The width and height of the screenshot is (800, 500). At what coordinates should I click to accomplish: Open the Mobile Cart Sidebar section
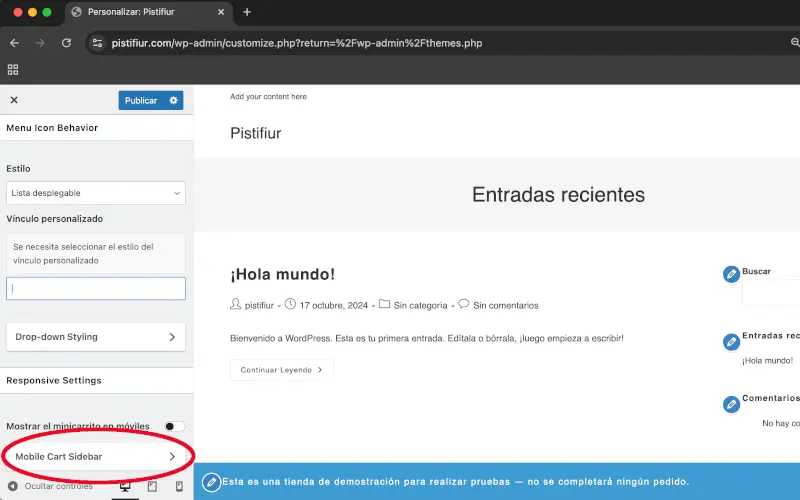[96, 457]
